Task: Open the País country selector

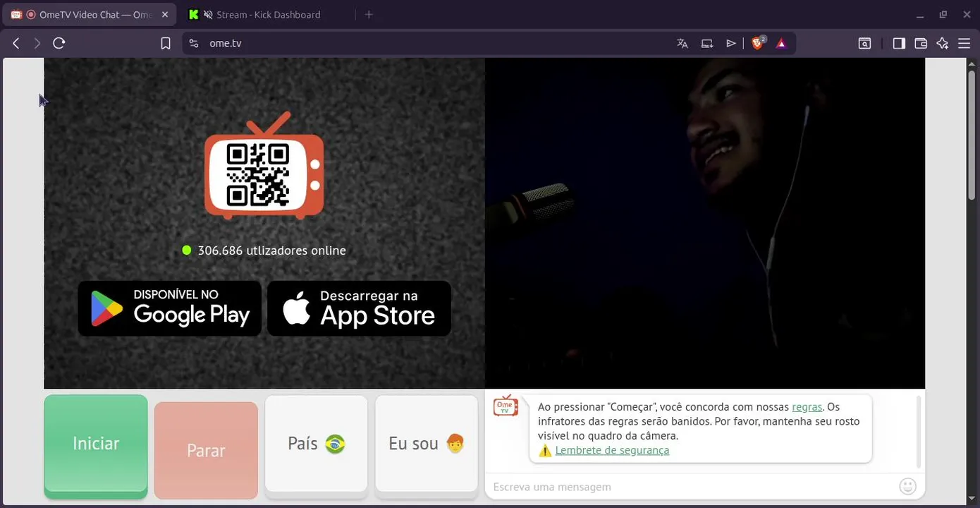Action: [317, 443]
